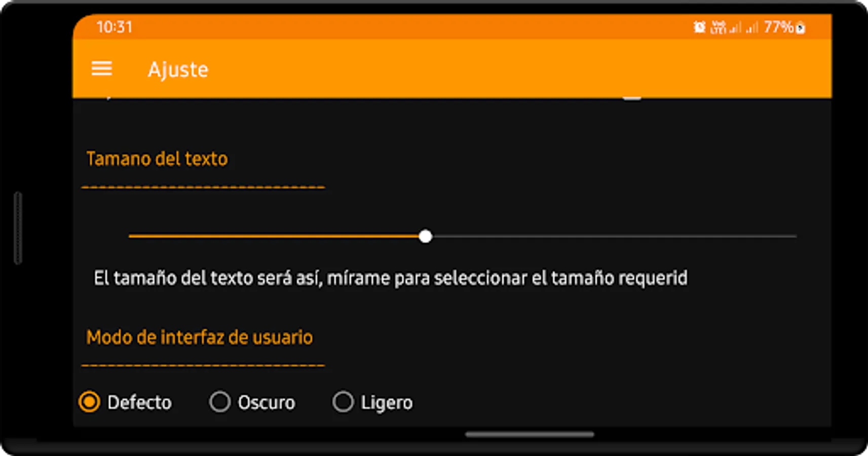This screenshot has width=868, height=456.
Task: Tap the VoLTE indicator in status bar
Action: pos(718,27)
